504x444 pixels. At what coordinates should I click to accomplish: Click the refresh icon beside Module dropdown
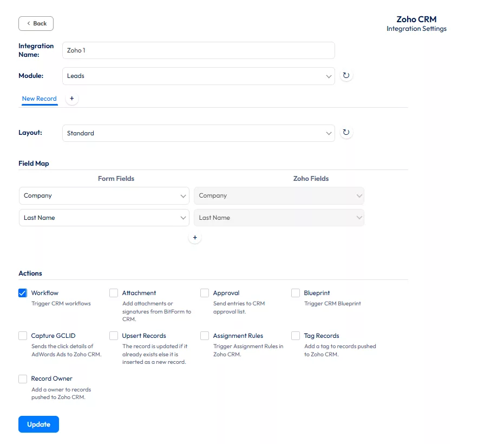pyautogui.click(x=346, y=76)
